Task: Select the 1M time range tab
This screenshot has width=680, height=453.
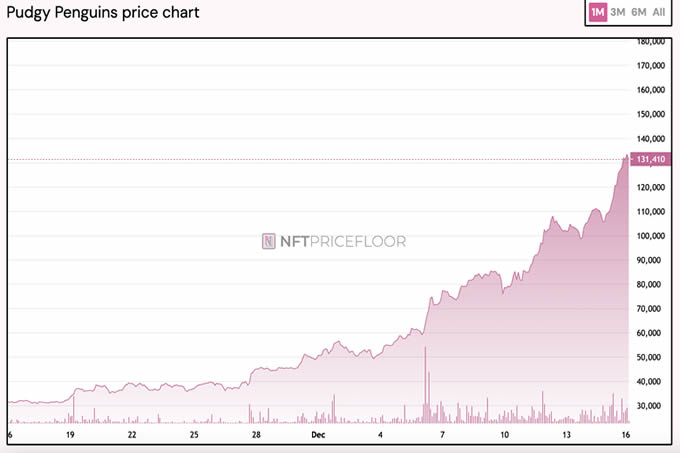Action: (x=597, y=12)
